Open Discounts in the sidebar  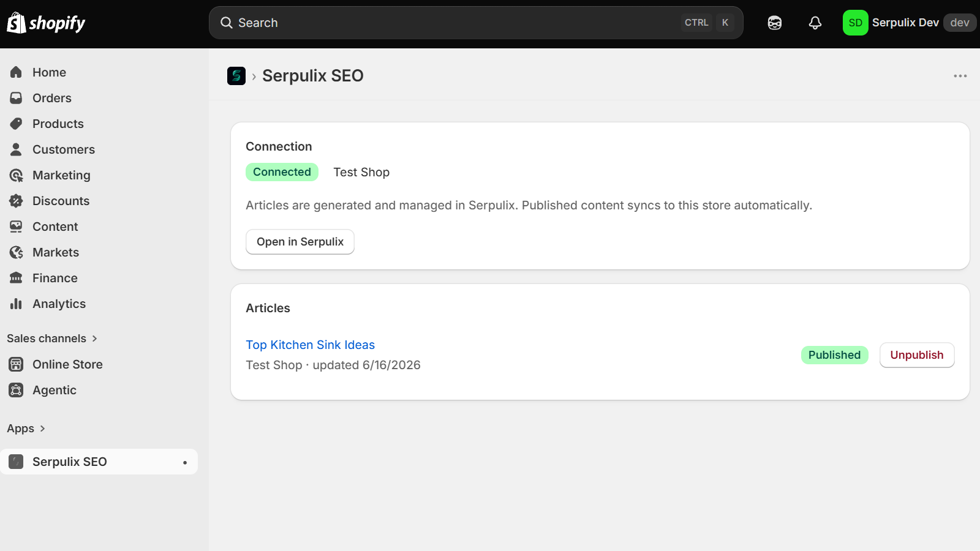[99, 201]
